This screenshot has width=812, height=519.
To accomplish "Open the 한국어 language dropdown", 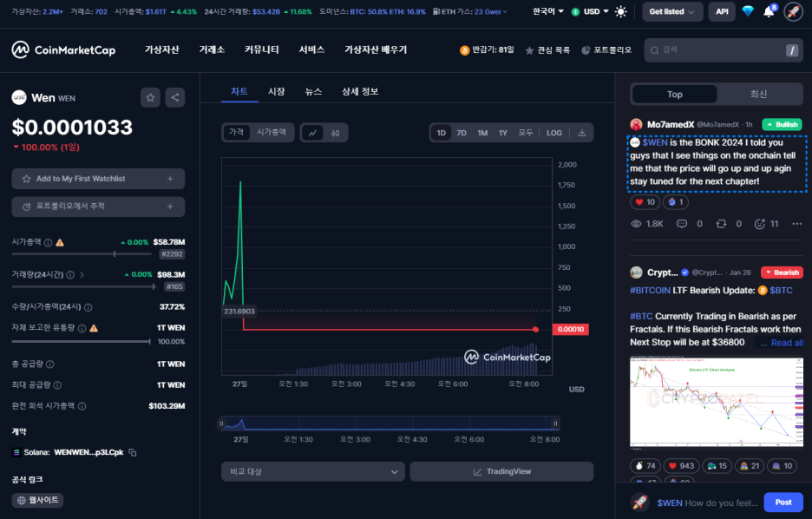I will pos(548,11).
